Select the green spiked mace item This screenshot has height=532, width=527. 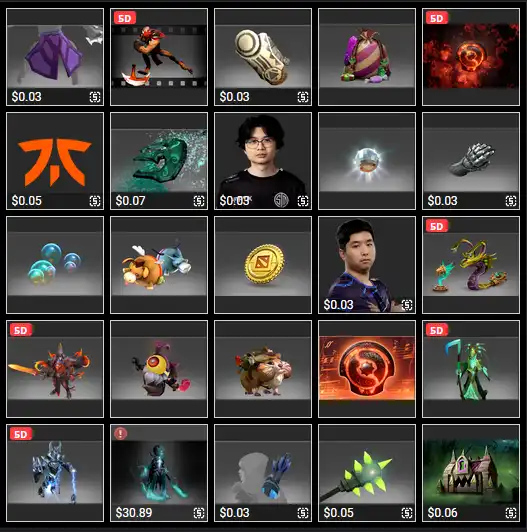point(367,473)
